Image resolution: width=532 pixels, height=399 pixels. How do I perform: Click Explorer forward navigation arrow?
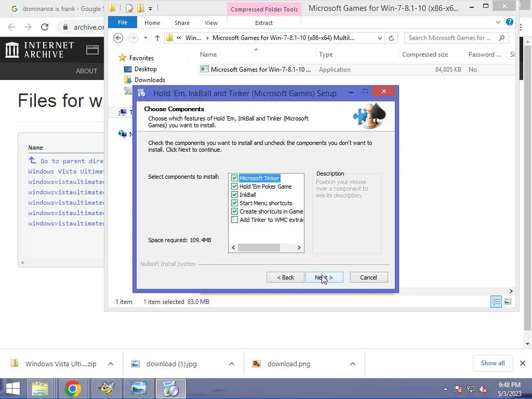click(133, 37)
